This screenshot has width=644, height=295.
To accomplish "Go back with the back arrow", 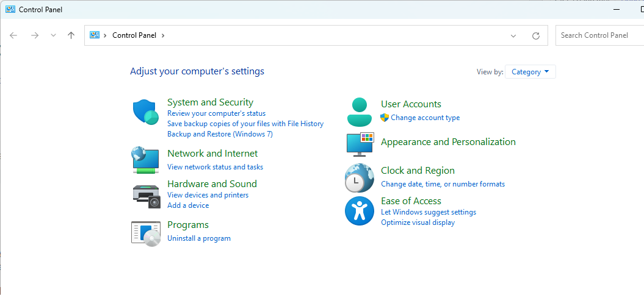I will pyautogui.click(x=13, y=35).
